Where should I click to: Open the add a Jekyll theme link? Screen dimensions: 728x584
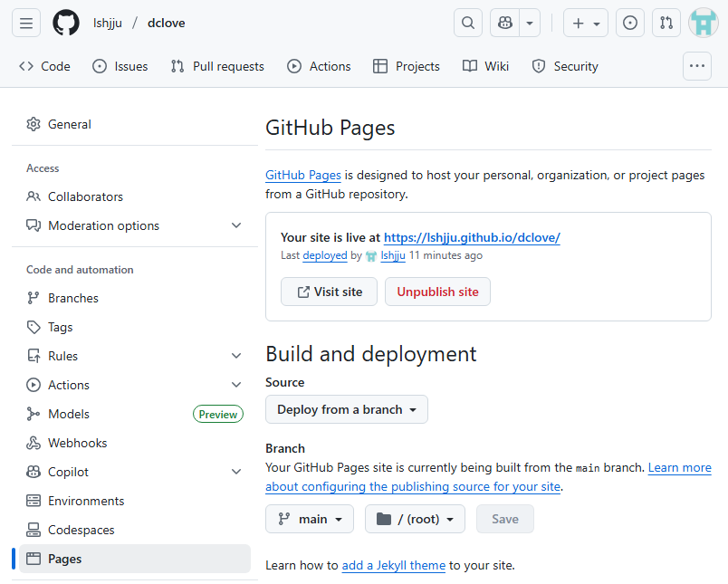(x=394, y=565)
